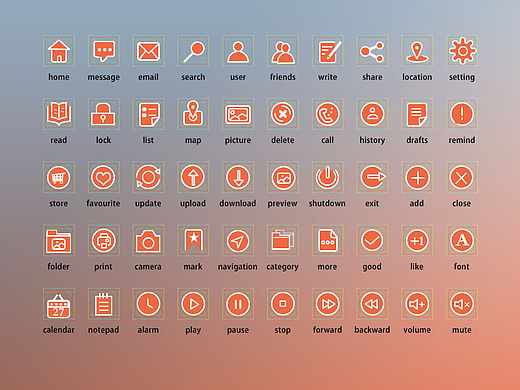
Task: Click the favourite heart icon
Action: point(104,177)
